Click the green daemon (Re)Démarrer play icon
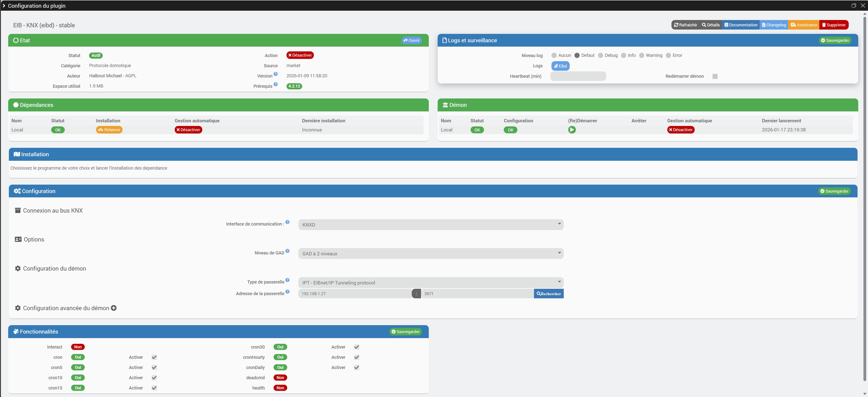The image size is (868, 397). point(572,130)
